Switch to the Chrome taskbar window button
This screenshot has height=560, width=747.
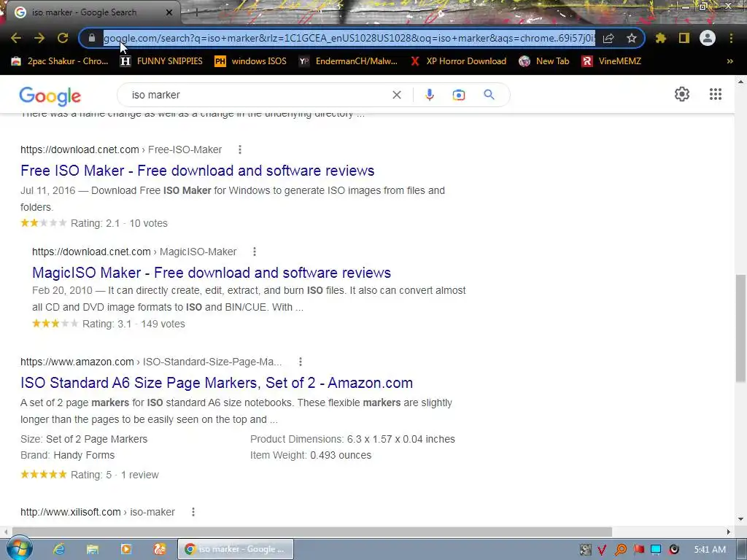(x=236, y=549)
